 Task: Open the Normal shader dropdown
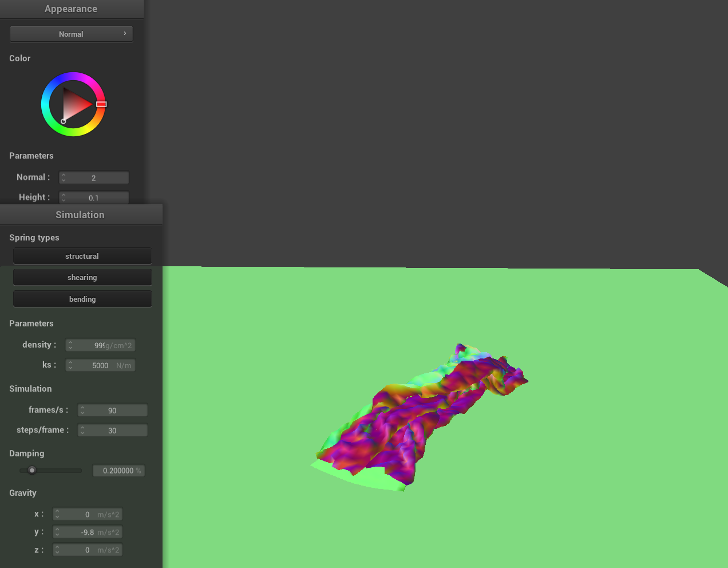click(x=71, y=34)
